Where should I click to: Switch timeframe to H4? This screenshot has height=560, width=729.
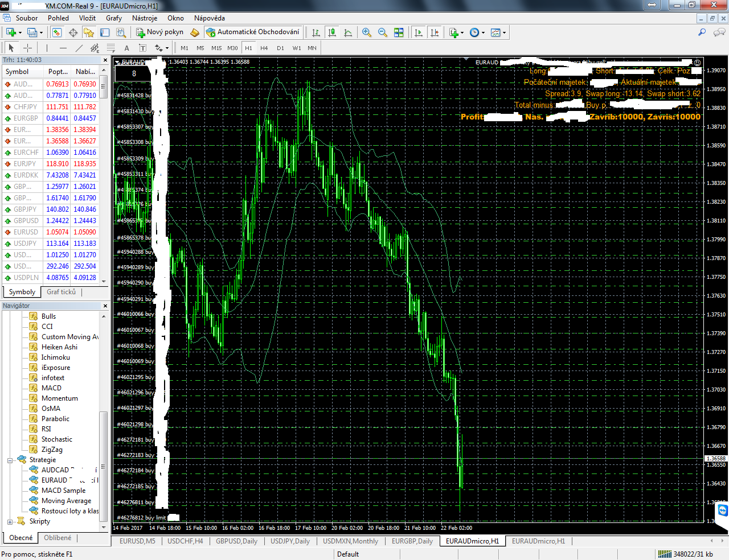(264, 48)
